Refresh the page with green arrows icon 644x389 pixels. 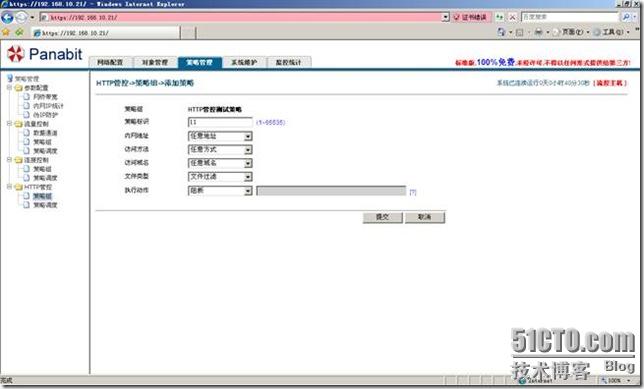coord(499,17)
